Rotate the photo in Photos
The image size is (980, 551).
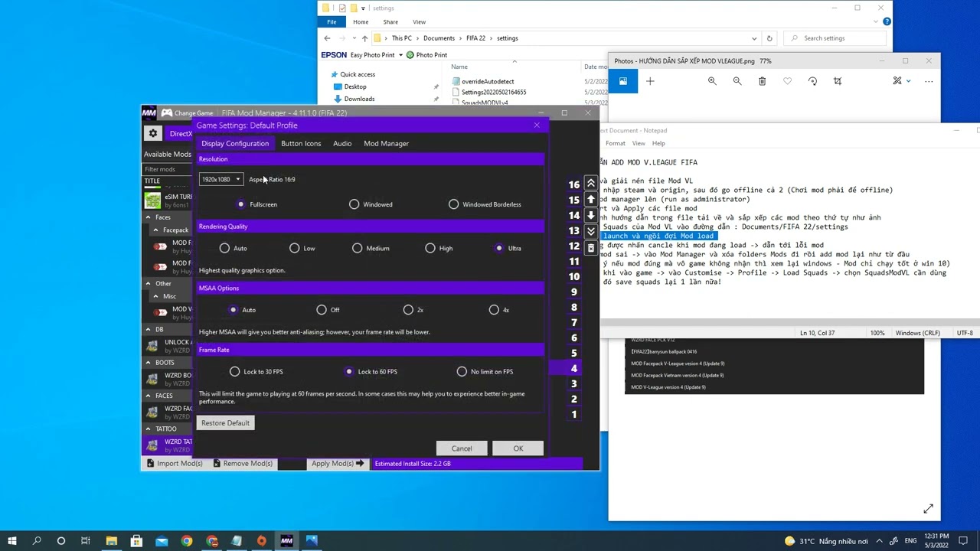pyautogui.click(x=812, y=81)
